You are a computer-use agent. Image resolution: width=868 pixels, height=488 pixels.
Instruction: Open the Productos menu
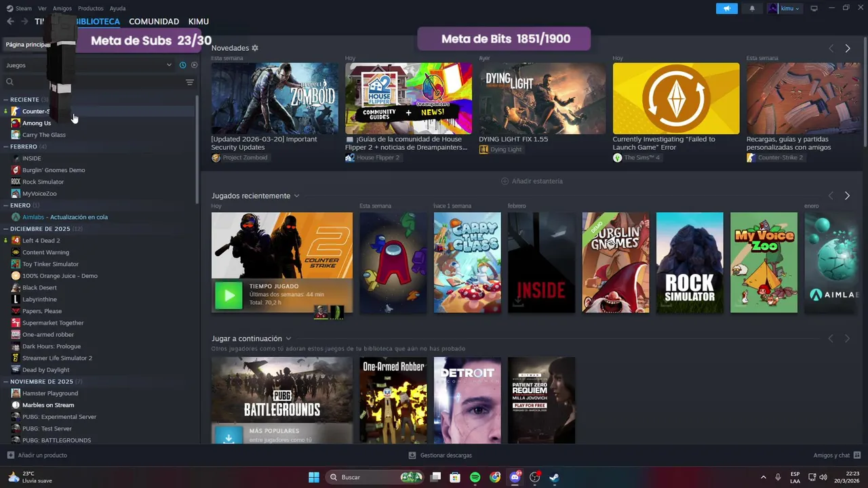91,8
